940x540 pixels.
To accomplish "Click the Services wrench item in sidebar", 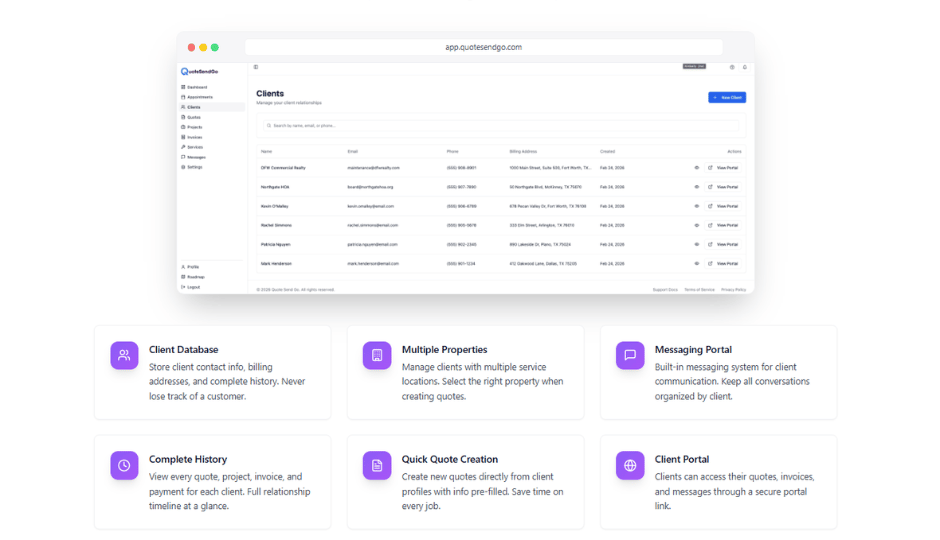I will pos(192,147).
